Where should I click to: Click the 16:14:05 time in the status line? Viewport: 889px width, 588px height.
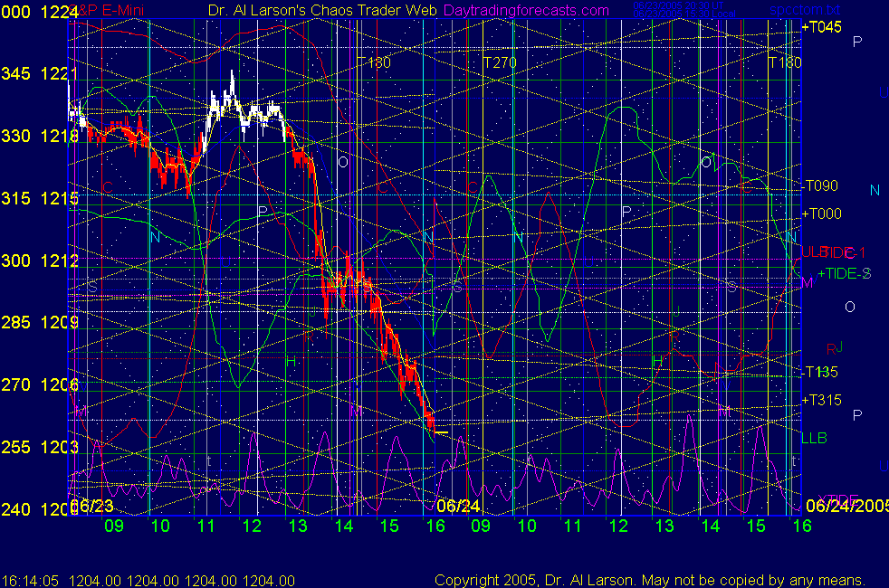tap(30, 581)
